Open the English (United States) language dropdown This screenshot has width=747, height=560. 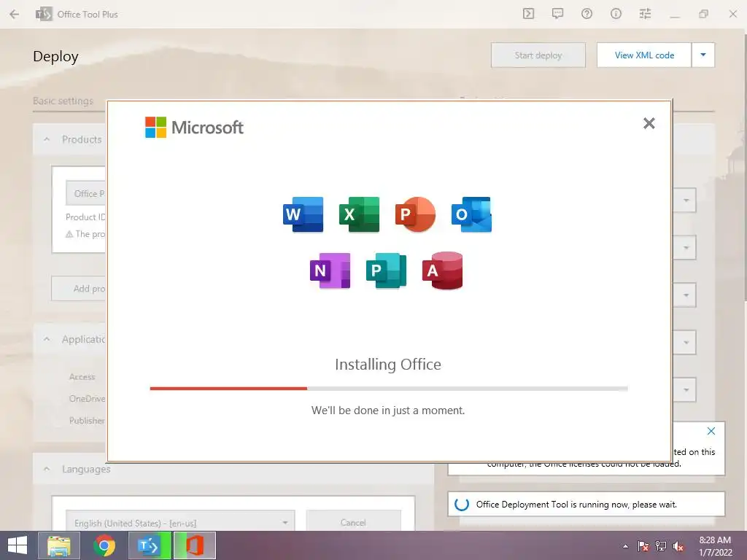(180, 522)
